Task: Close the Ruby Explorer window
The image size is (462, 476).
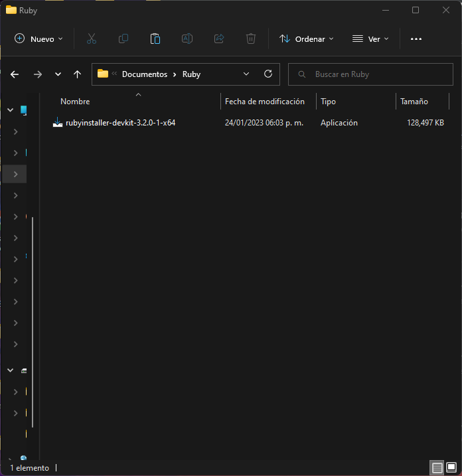Action: [446, 11]
